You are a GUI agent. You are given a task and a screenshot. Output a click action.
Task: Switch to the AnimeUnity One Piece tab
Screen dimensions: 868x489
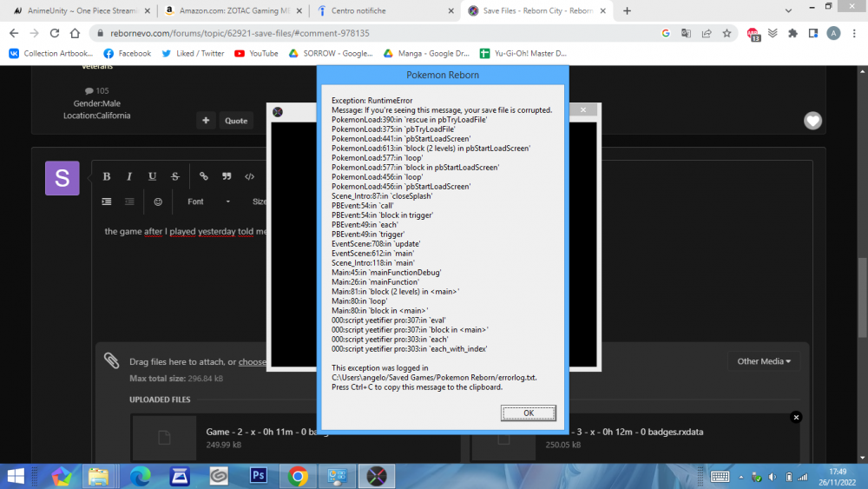[x=82, y=10]
